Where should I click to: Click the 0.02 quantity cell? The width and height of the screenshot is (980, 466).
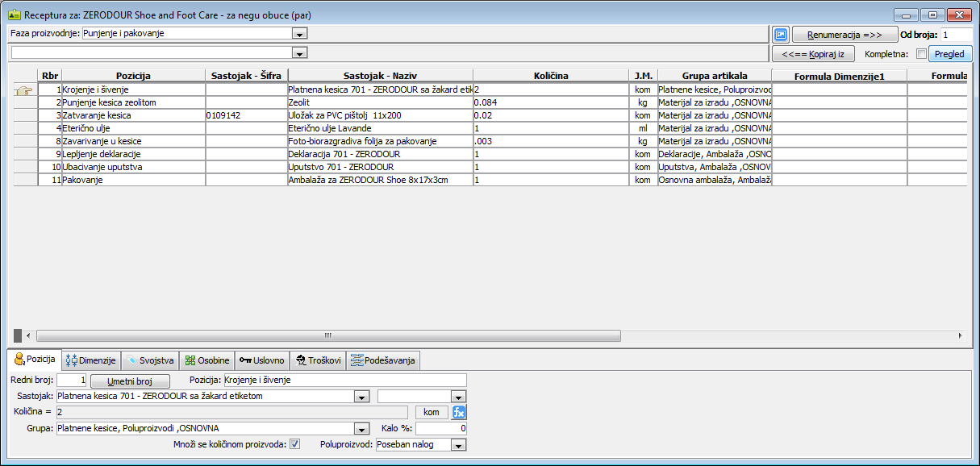click(551, 116)
